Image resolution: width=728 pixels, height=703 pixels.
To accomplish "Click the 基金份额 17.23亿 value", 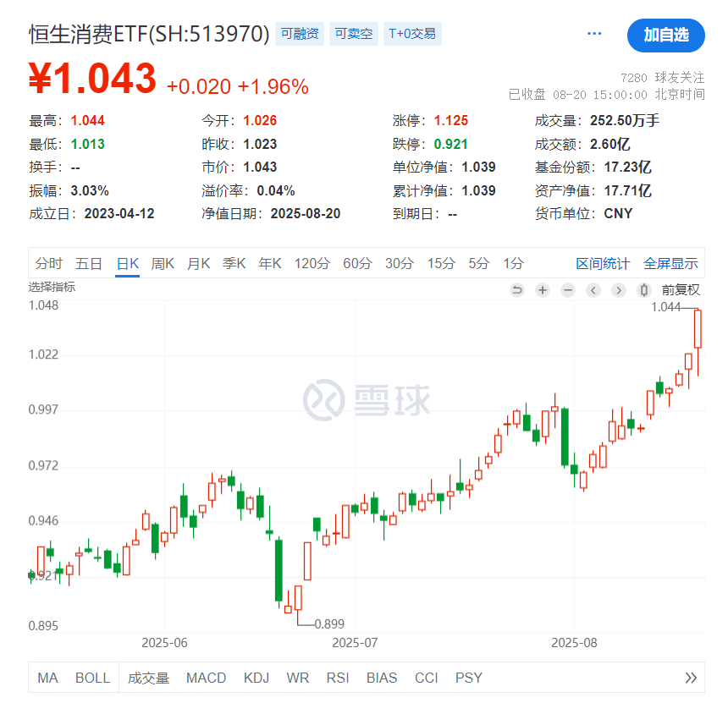I will coord(627,167).
